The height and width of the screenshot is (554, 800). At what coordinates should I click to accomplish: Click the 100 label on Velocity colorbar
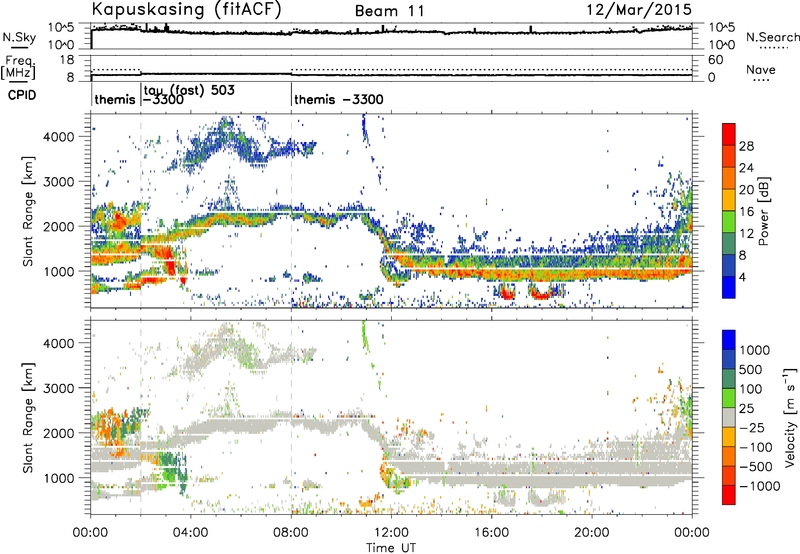click(x=751, y=389)
